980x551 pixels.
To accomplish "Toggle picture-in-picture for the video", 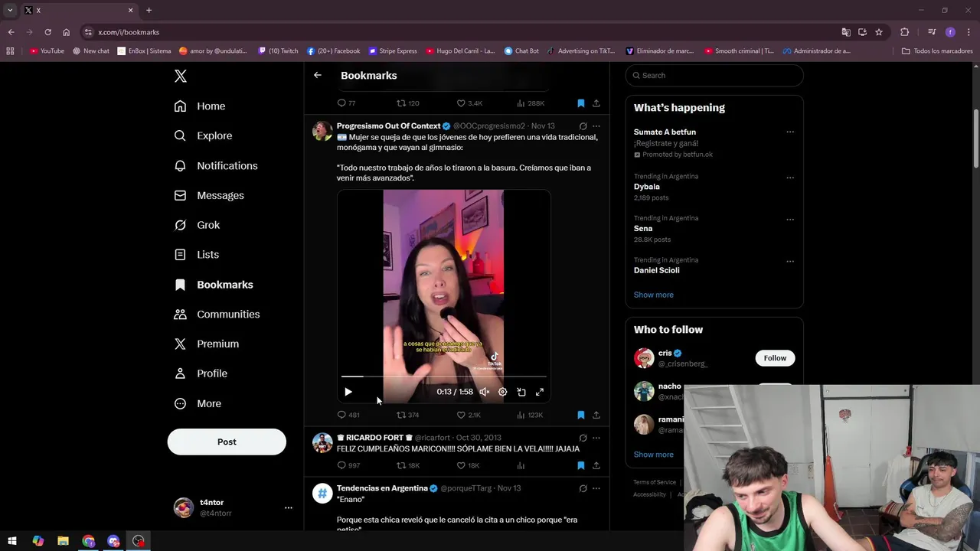I will click(521, 392).
